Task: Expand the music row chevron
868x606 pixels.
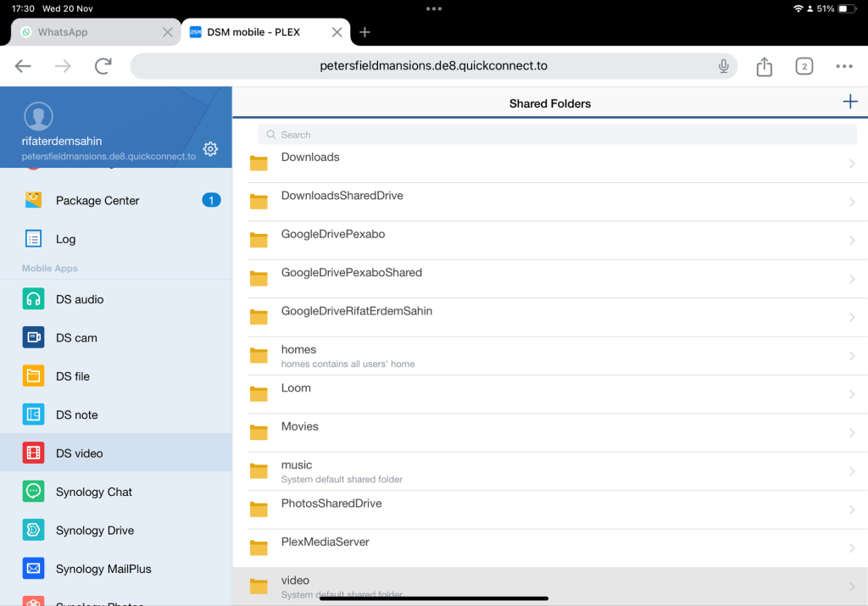Action: pyautogui.click(x=852, y=471)
